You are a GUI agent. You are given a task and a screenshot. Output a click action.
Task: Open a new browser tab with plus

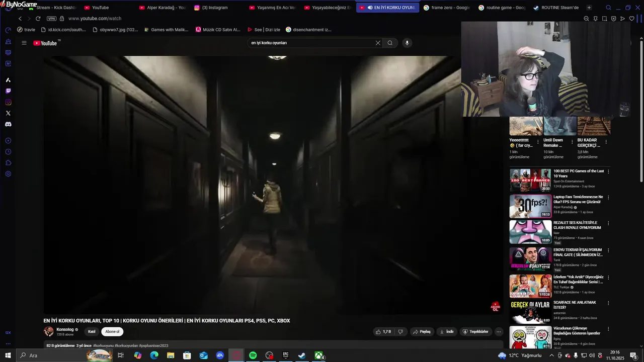pyautogui.click(x=589, y=8)
